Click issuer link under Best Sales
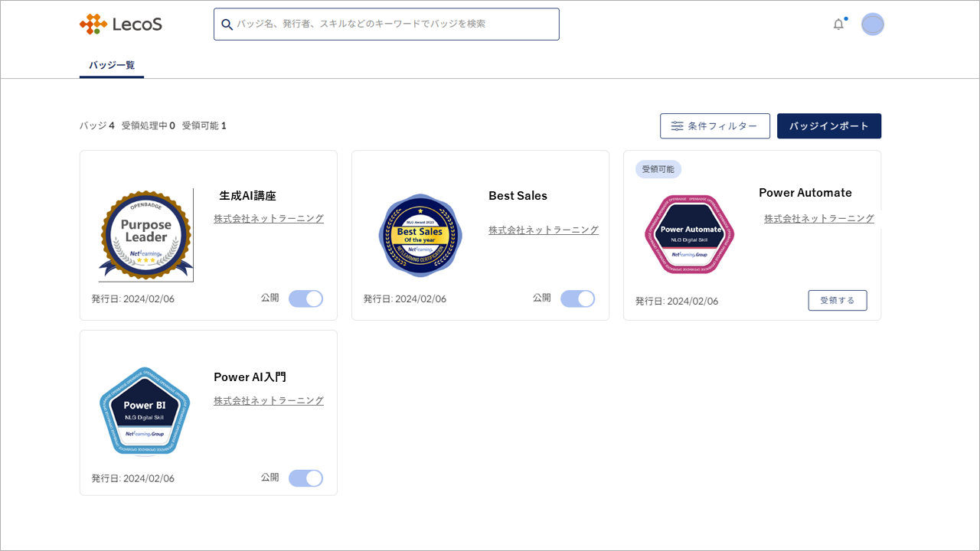Screen dimensions: 980x551 (x=544, y=230)
